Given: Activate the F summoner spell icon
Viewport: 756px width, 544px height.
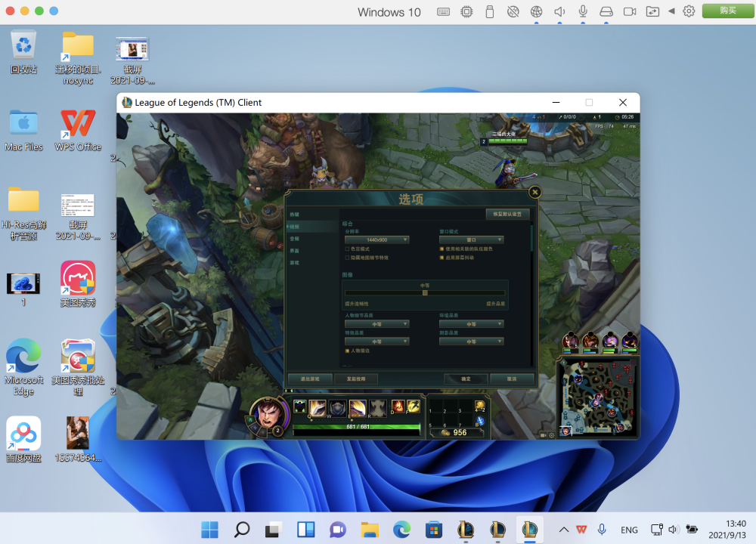Looking at the screenshot, I should click(x=413, y=407).
